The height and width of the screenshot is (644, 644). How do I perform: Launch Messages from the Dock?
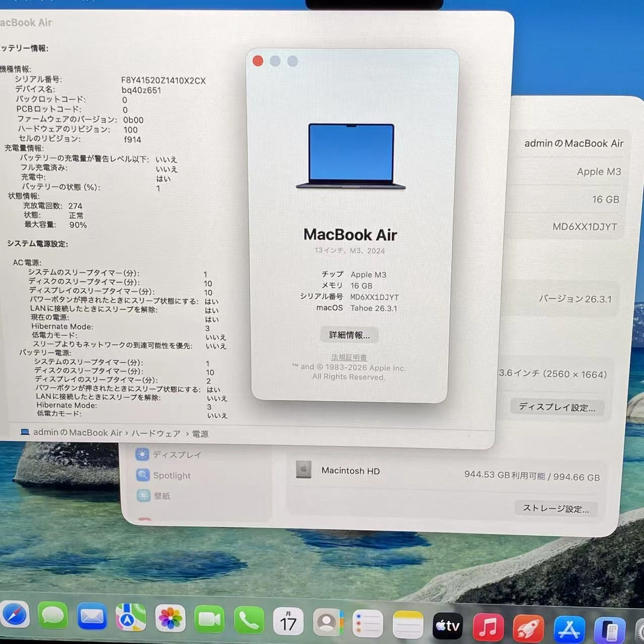coord(52,616)
